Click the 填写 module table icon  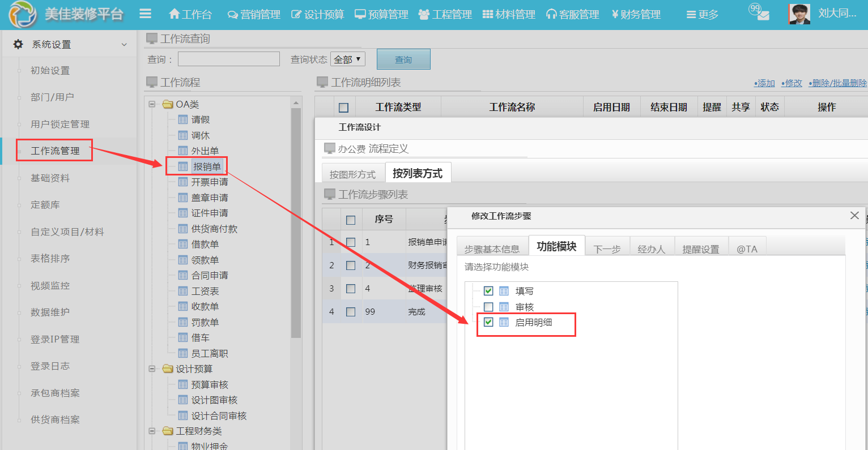(x=504, y=291)
